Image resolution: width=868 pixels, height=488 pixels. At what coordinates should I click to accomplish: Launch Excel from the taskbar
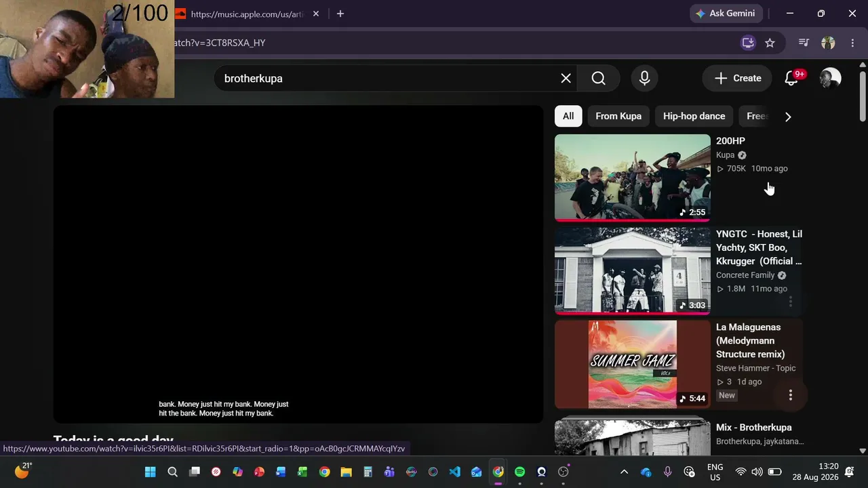[302, 472]
